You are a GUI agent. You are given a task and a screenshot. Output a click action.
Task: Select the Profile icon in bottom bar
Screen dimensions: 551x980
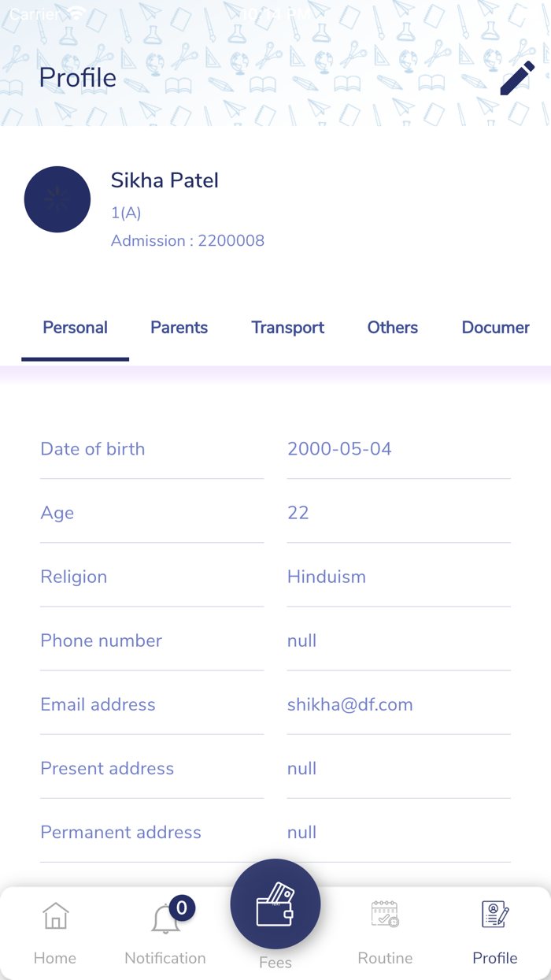click(494, 915)
